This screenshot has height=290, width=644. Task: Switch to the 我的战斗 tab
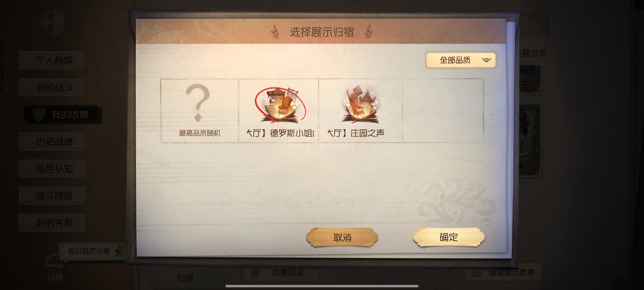(52, 87)
